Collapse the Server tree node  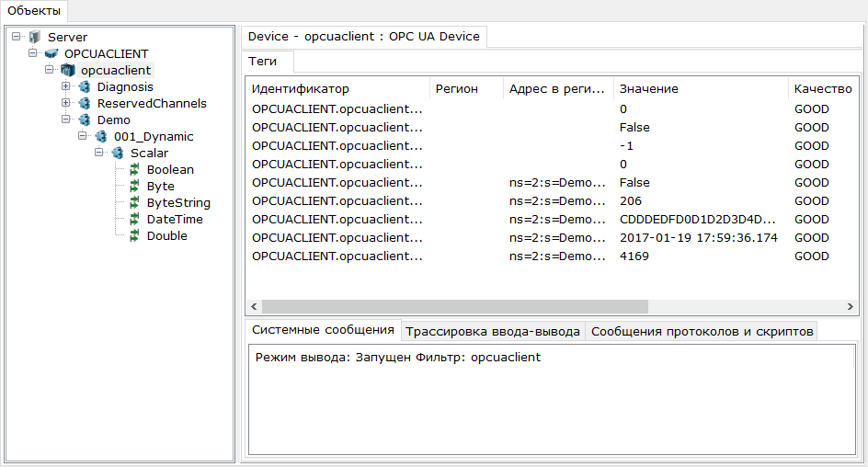coord(16,37)
